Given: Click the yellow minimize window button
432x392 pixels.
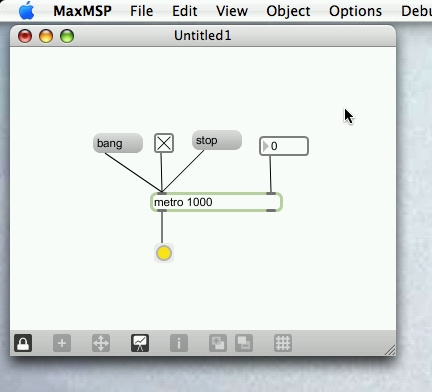Looking at the screenshot, I should point(46,36).
